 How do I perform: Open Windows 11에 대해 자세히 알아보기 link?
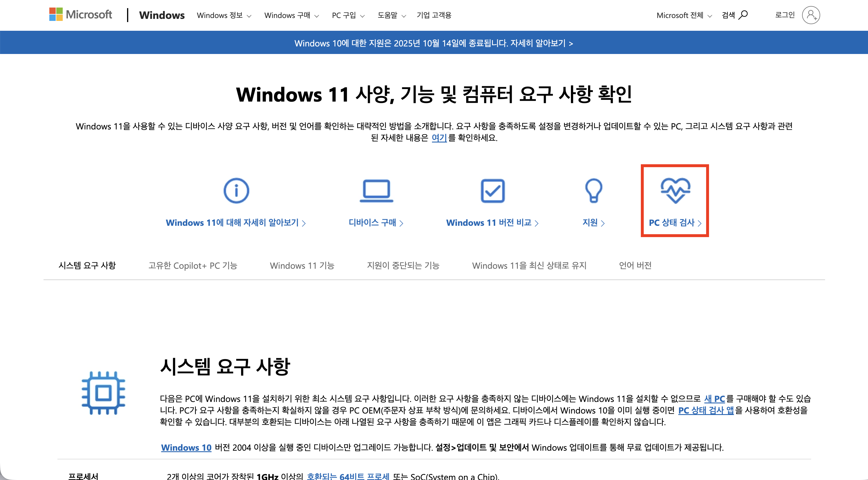(236, 223)
